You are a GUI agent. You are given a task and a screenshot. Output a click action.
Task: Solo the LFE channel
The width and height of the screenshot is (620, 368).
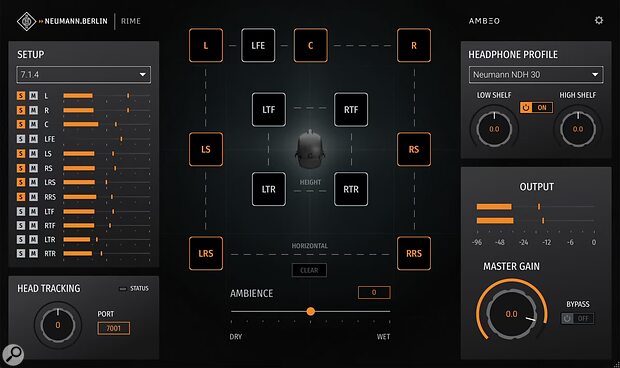21,139
